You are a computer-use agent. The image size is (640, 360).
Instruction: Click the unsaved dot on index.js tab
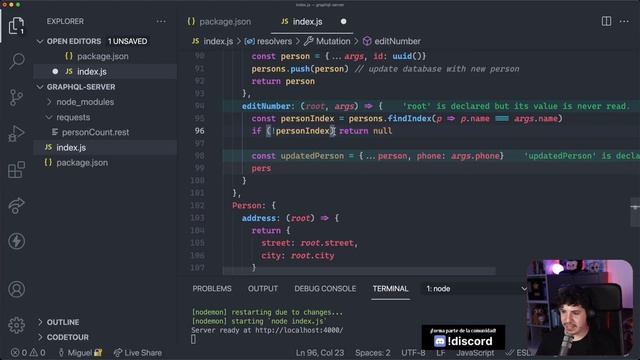pos(343,21)
